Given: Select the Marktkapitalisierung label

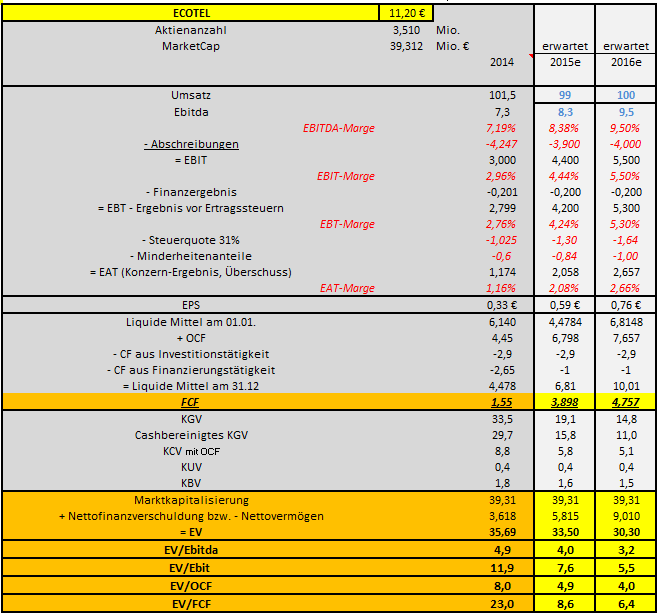Looking at the screenshot, I should pos(191,500).
